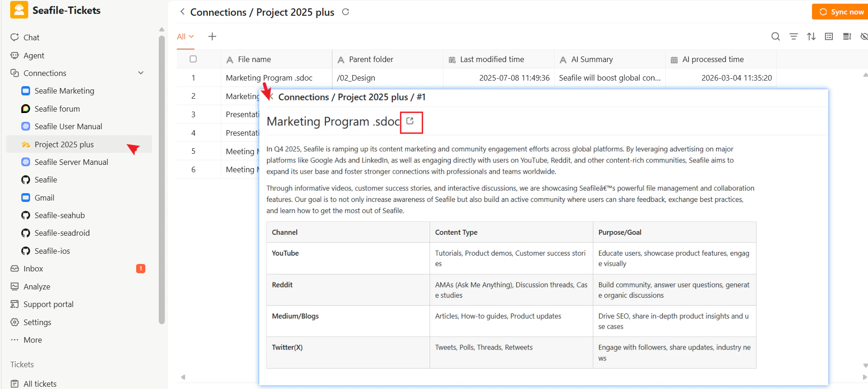868x389 pixels.
Task: Open the Analyze page
Action: tap(37, 287)
